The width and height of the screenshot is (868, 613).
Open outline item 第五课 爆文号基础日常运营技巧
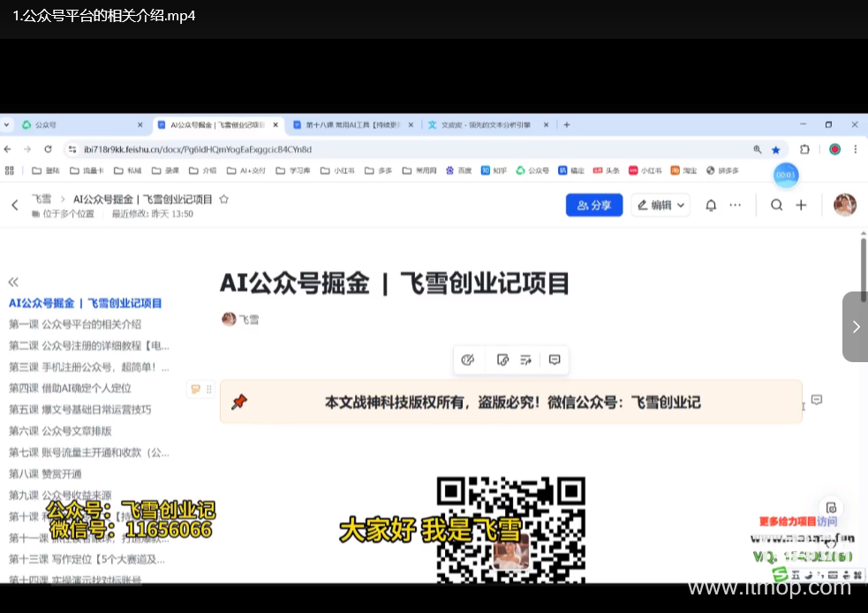79,411
